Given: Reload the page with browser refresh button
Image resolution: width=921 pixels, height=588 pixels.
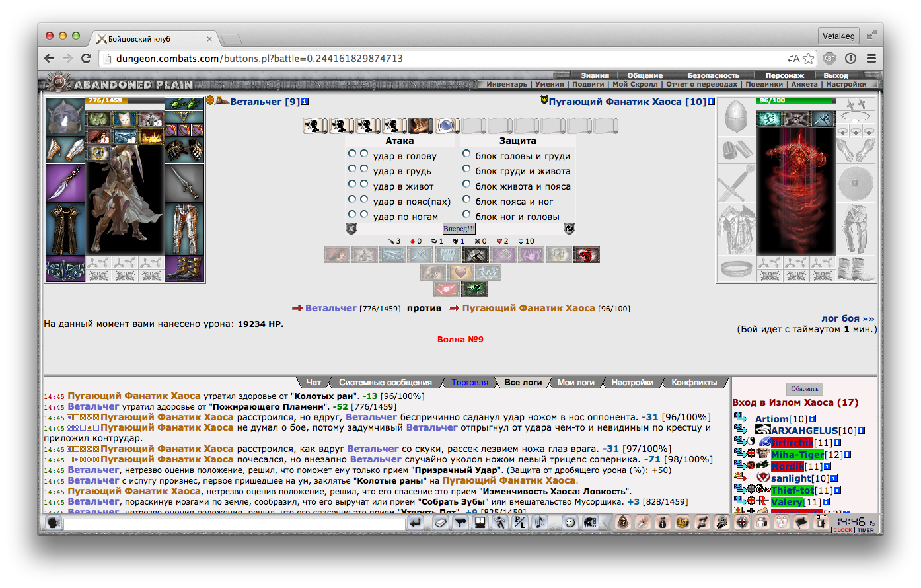Looking at the screenshot, I should pyautogui.click(x=86, y=58).
